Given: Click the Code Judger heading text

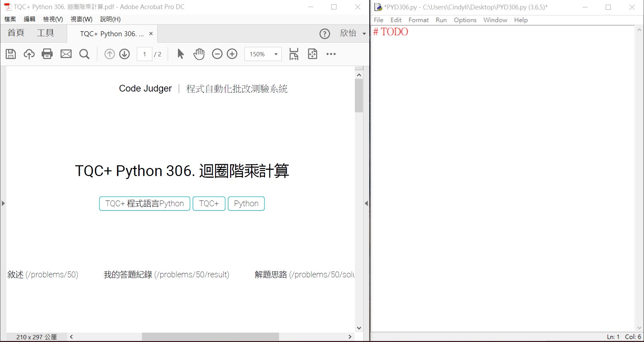Looking at the screenshot, I should (x=145, y=89).
